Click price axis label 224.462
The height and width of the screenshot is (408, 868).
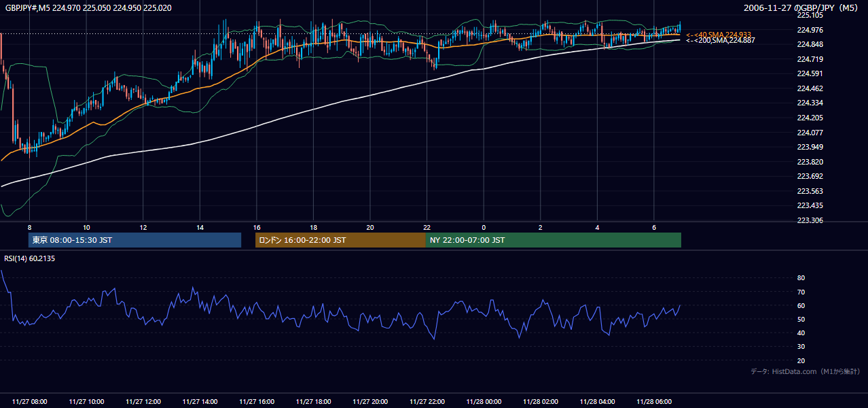pyautogui.click(x=810, y=88)
